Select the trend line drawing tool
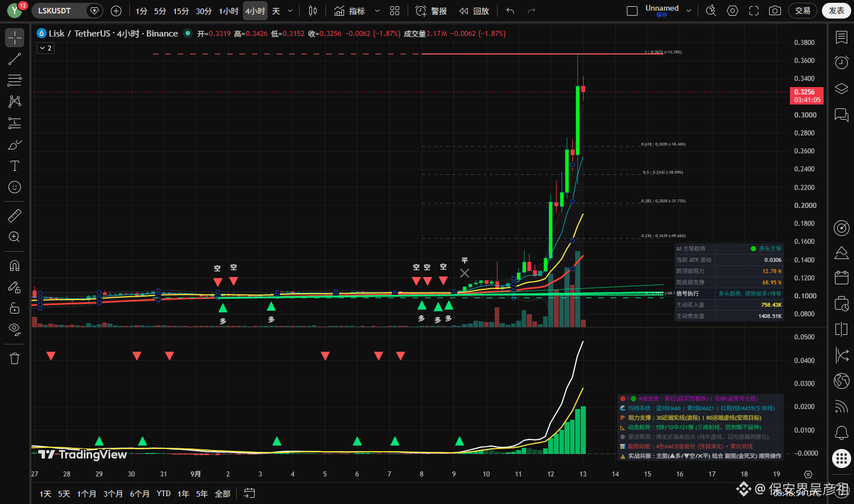This screenshot has height=504, width=854. coord(15,59)
